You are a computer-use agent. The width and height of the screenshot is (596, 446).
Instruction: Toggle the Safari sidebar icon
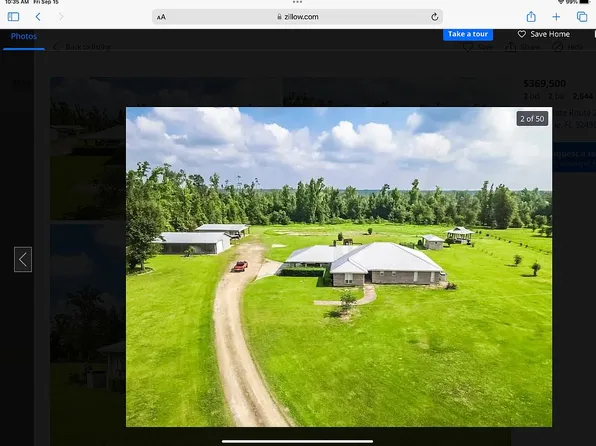pos(13,17)
